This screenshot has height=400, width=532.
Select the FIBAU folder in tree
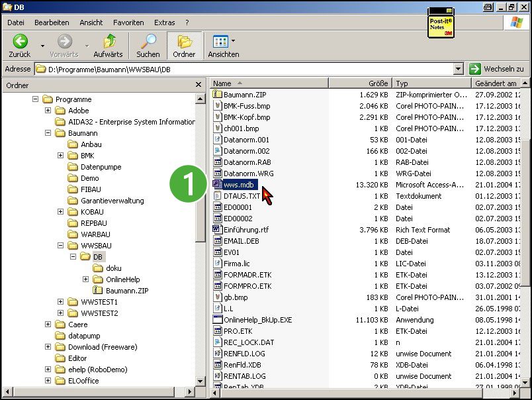(91, 189)
